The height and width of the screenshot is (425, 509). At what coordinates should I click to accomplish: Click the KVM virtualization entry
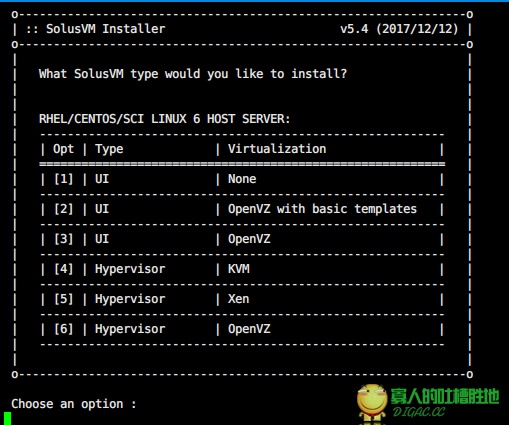(x=239, y=269)
